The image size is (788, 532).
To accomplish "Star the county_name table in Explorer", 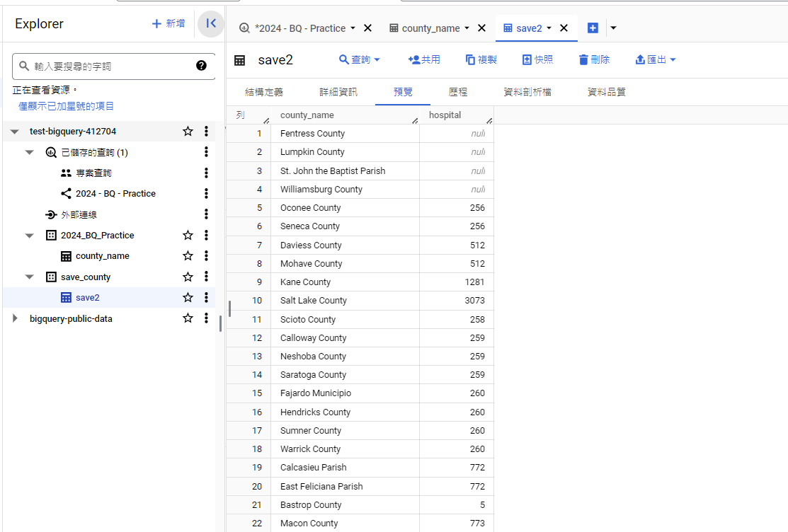I will point(188,255).
